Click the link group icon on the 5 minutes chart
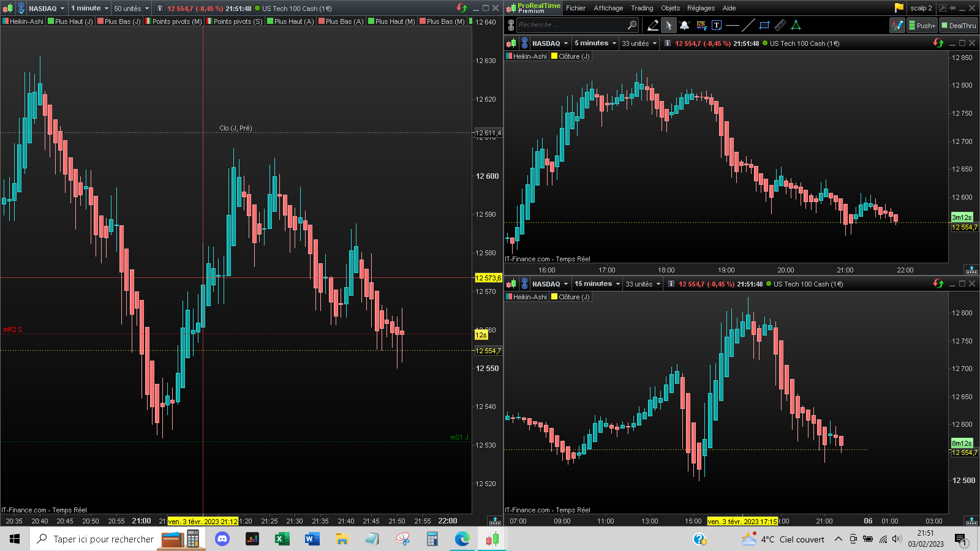 pos(524,43)
